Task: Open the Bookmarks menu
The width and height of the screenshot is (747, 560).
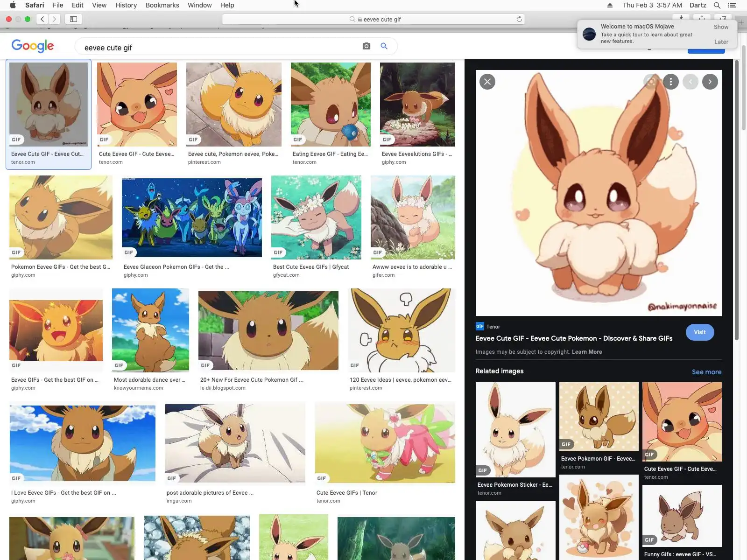Action: point(162,5)
